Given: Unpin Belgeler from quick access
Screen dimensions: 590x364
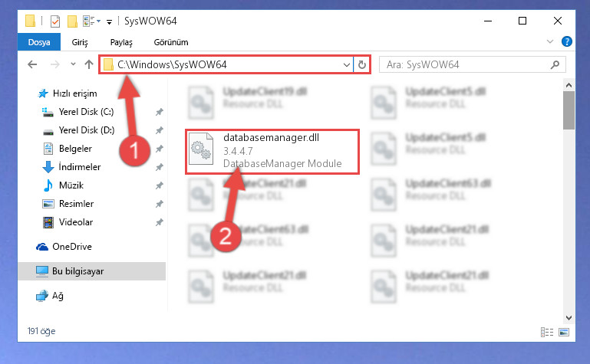Looking at the screenshot, I should point(160,149).
